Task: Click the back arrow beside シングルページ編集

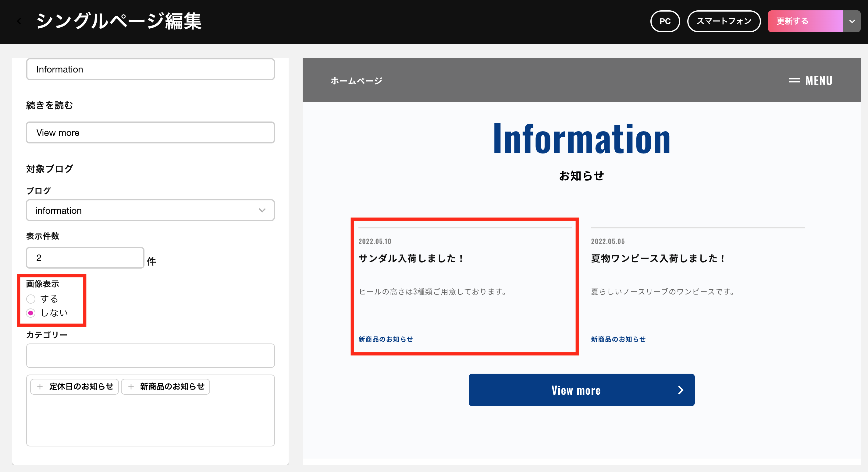Action: tap(19, 21)
